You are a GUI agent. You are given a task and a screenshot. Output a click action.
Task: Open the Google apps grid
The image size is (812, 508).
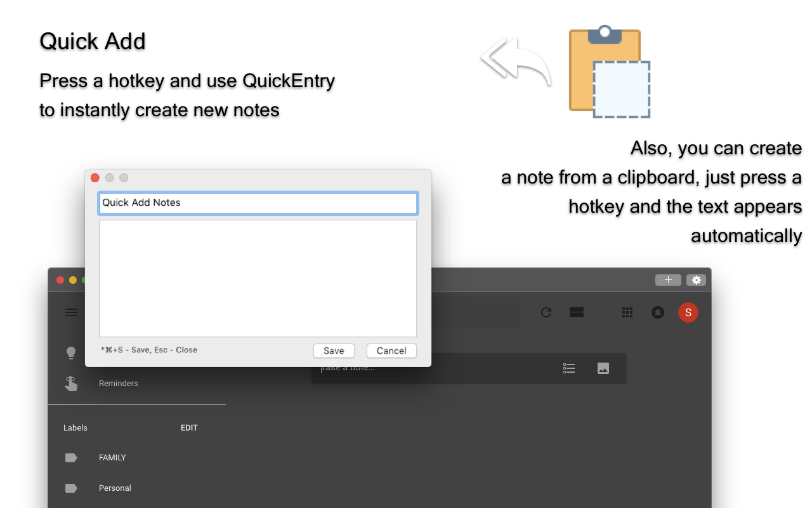click(x=627, y=312)
